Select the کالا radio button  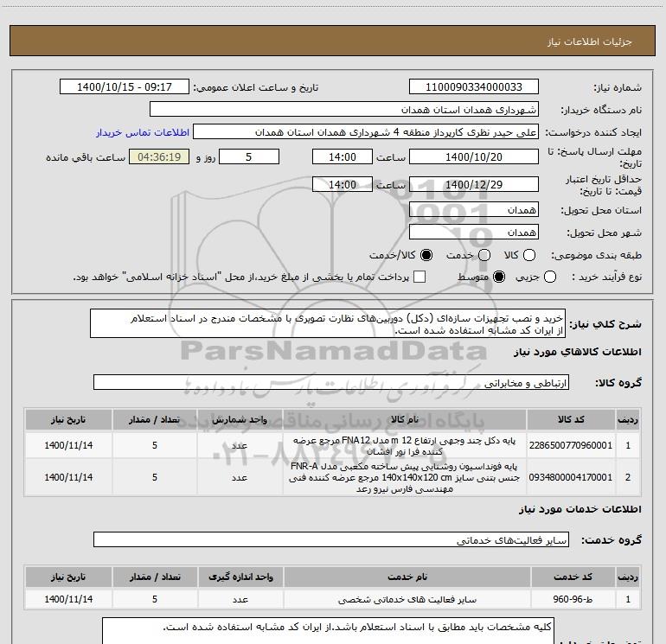tap(529, 255)
